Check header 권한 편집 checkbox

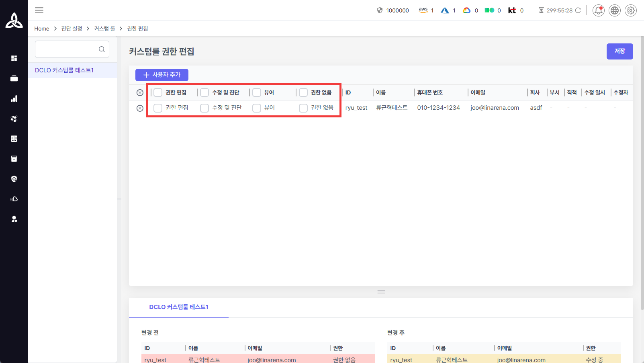(158, 92)
